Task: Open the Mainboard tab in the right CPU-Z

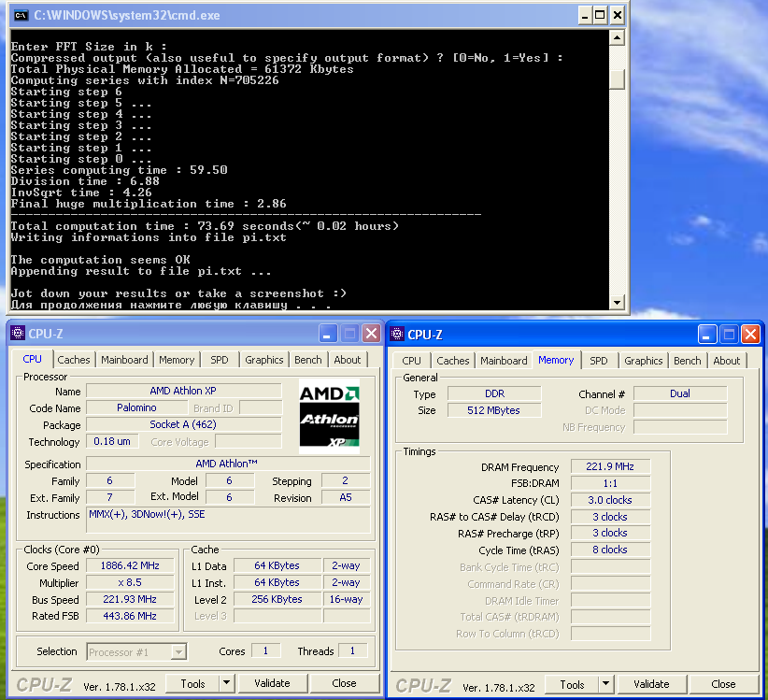Action: [504, 361]
